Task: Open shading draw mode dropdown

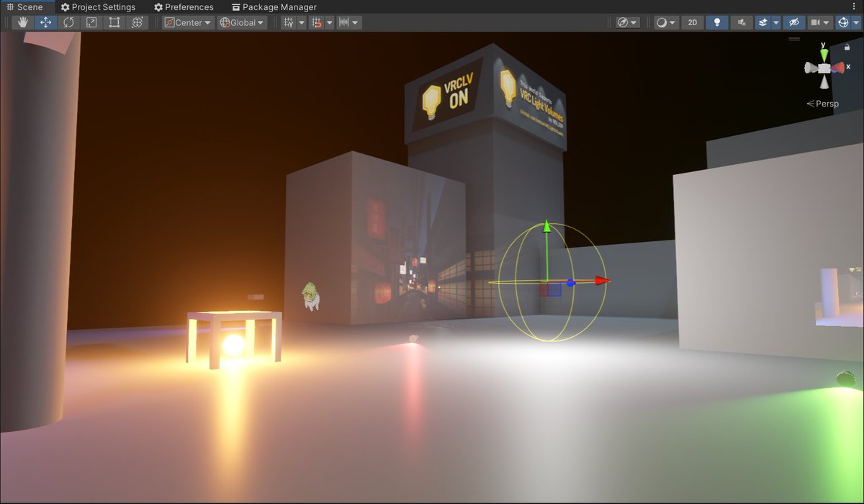Action: click(666, 22)
